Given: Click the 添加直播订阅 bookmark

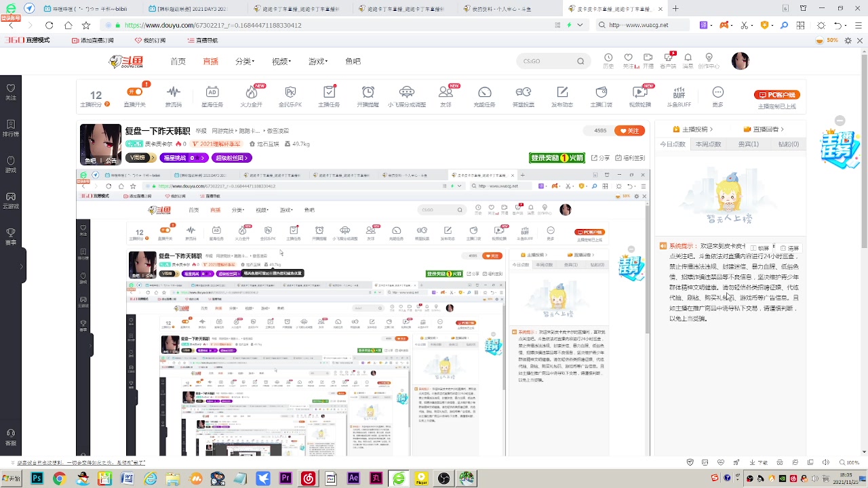Looking at the screenshot, I should [93, 41].
